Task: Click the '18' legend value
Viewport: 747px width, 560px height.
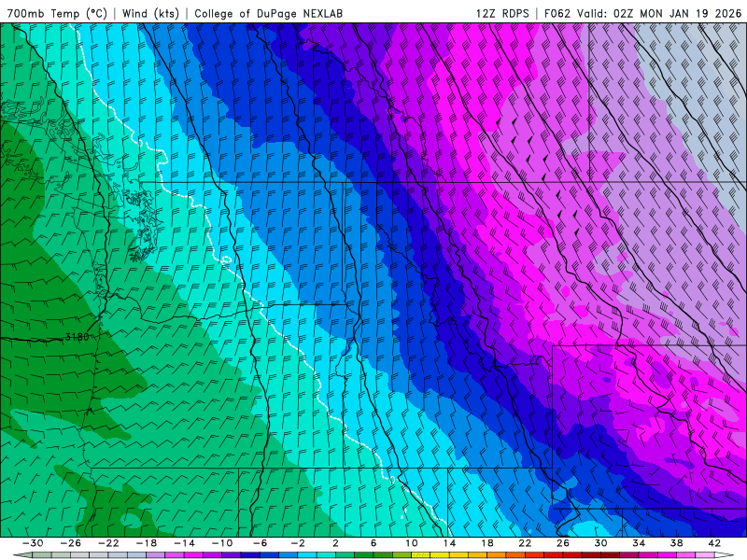Action: [x=487, y=543]
